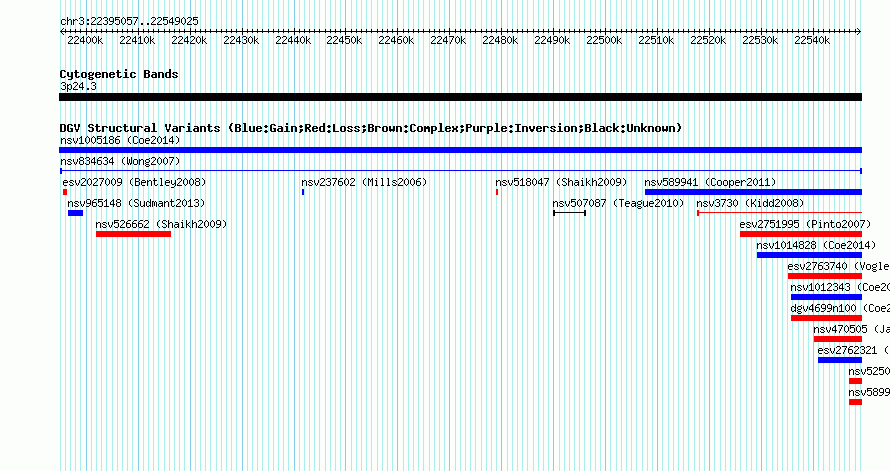Click the blue esv2762321 gain bar
Viewport: 890px width, 471px height.
pos(840,360)
